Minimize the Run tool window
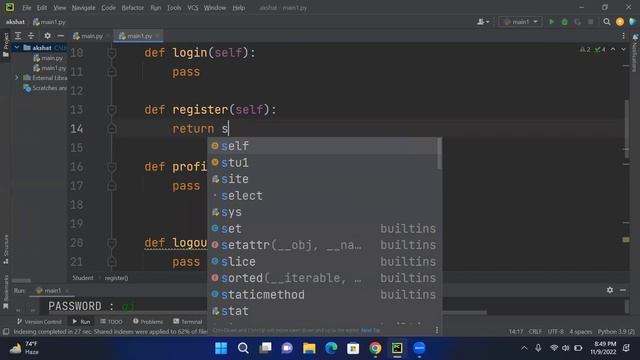640x360 pixels. [623, 290]
